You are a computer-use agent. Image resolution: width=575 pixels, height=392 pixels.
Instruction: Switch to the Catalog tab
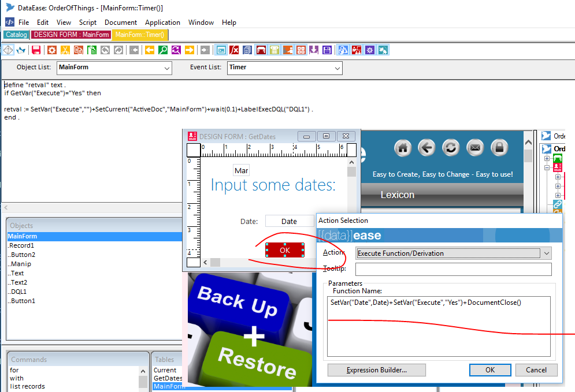(17, 35)
